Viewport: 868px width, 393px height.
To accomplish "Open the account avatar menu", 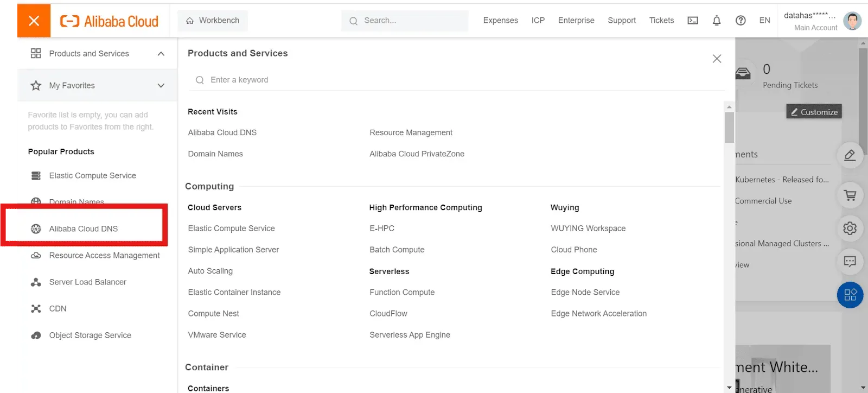I will point(852,21).
